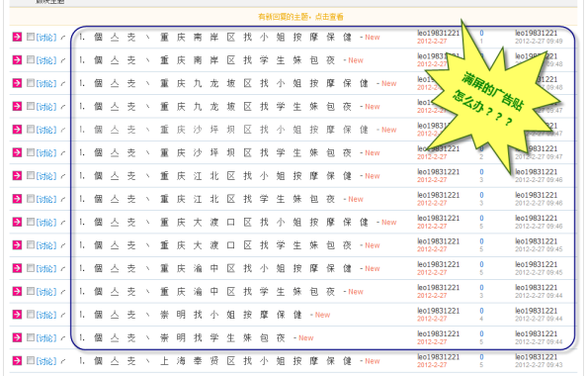This screenshot has height=376, width=588.
Task: Click New tag after 崇明找学生妹包夜
Action: click(306, 337)
